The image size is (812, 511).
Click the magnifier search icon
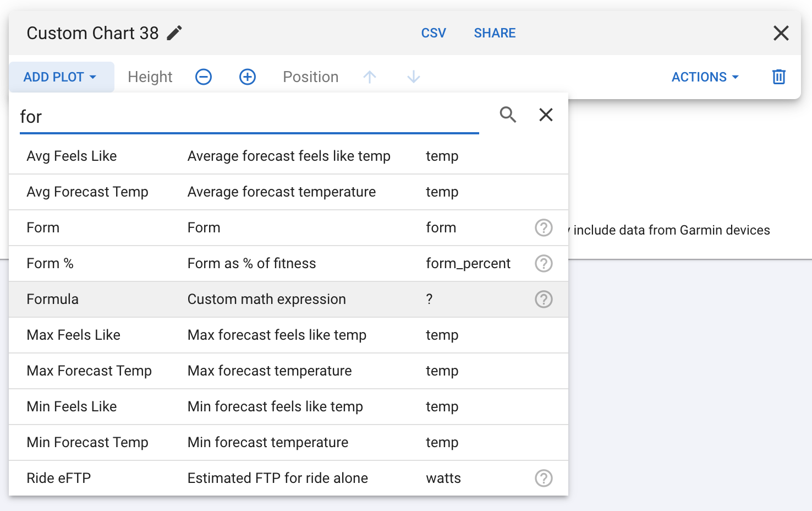508,115
